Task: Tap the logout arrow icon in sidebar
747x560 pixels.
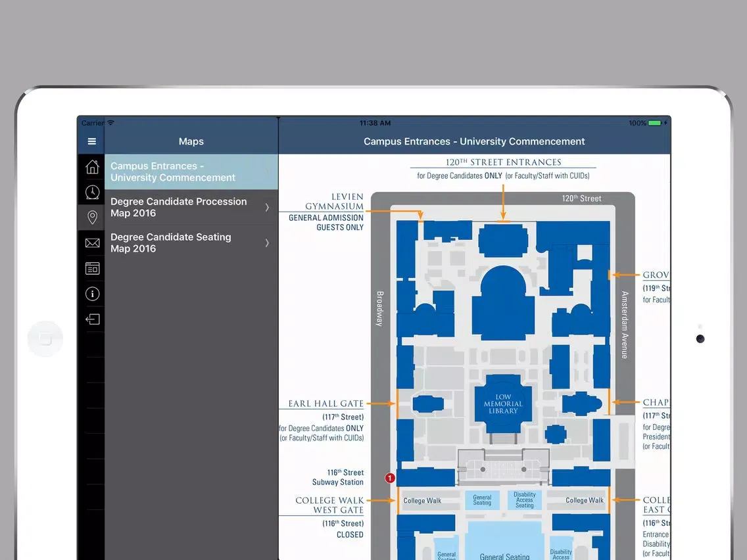Action: coord(93,319)
